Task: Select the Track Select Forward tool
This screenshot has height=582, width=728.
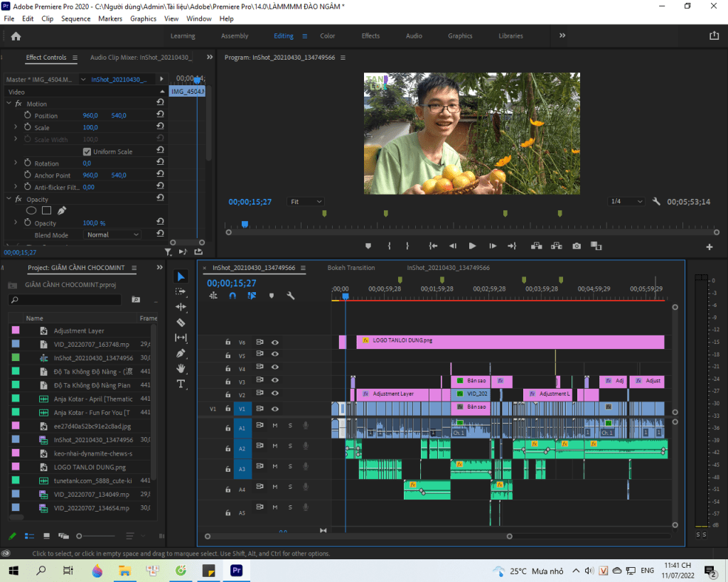Action: 181,291
